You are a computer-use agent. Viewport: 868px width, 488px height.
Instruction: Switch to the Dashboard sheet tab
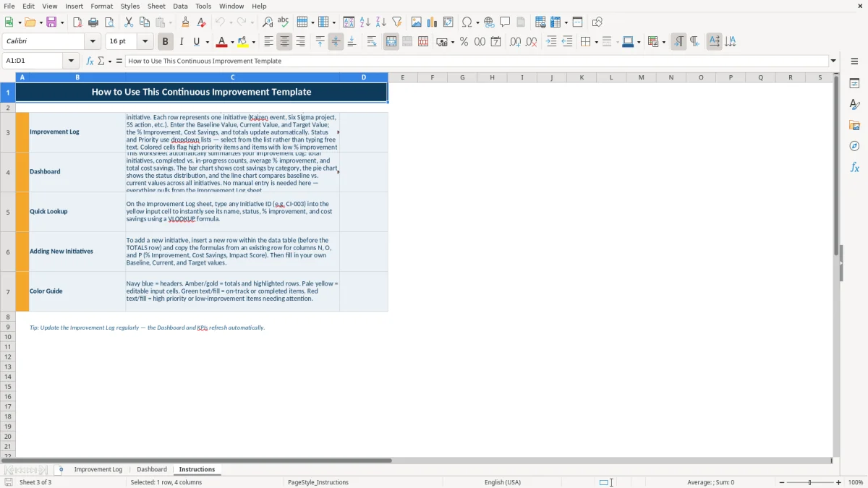pyautogui.click(x=152, y=469)
